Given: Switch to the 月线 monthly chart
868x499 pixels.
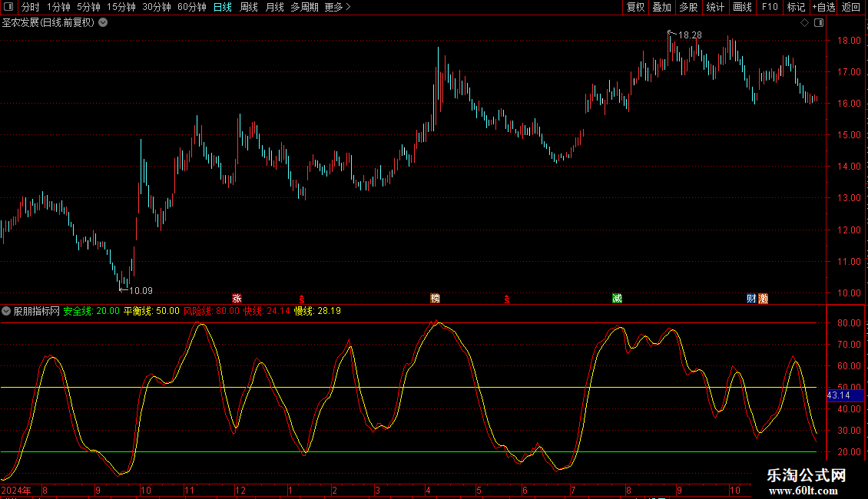Looking at the screenshot, I should [x=274, y=7].
